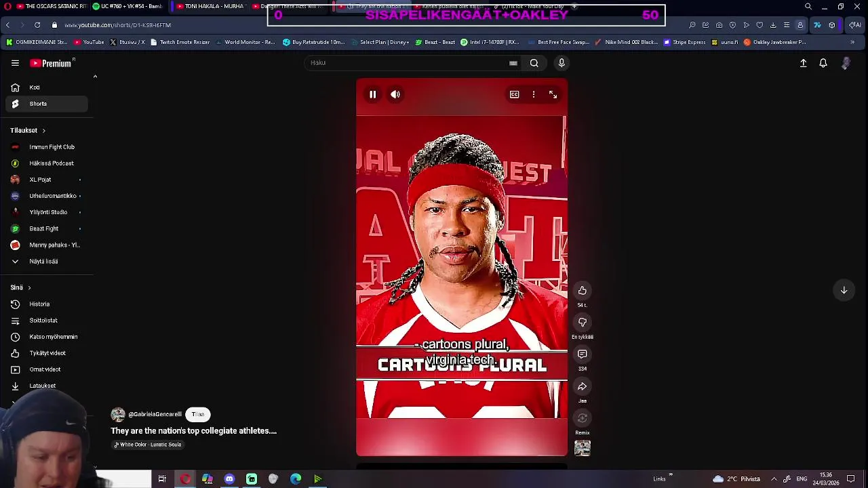The height and width of the screenshot is (488, 868).
Task: Click the Short's video frame
Action: [x=462, y=267]
